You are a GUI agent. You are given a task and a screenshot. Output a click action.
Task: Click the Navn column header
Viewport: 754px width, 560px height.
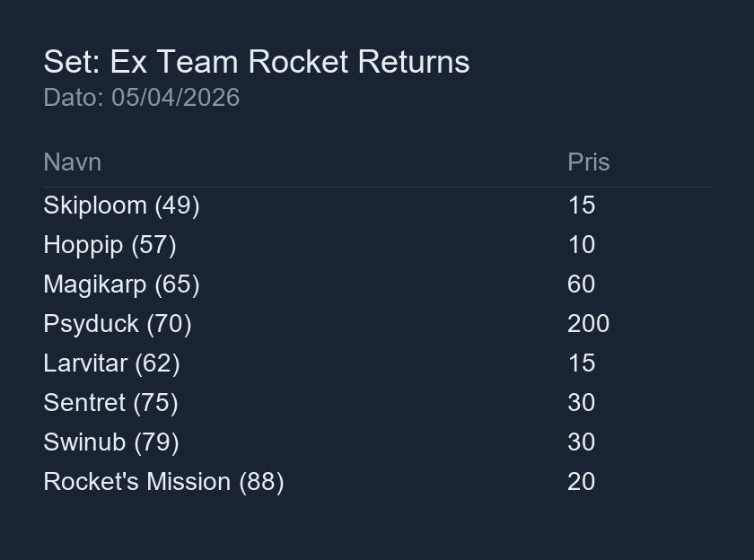(72, 162)
